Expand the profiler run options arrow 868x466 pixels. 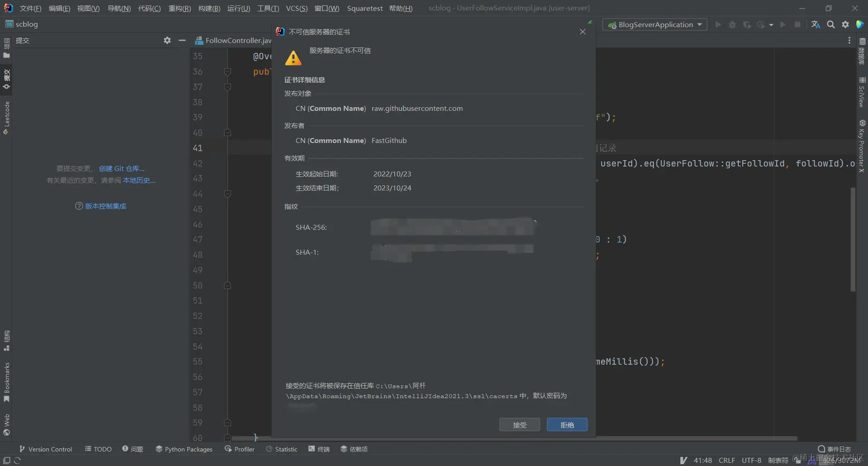tap(771, 25)
